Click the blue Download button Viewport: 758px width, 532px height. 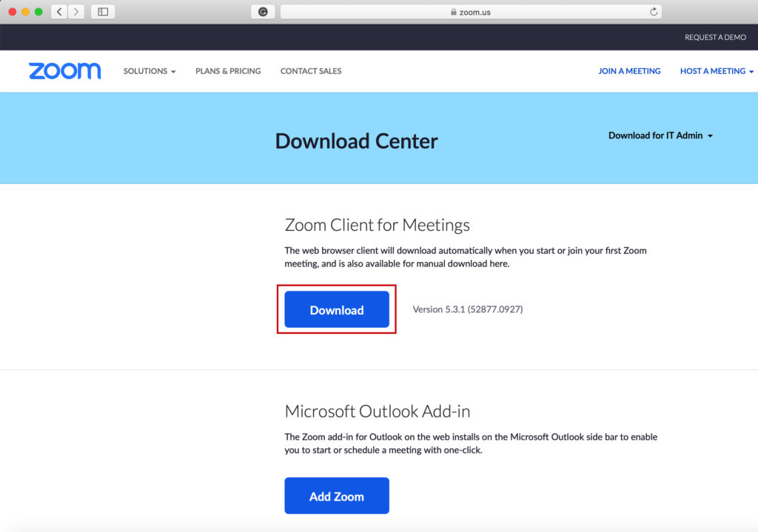coord(337,309)
